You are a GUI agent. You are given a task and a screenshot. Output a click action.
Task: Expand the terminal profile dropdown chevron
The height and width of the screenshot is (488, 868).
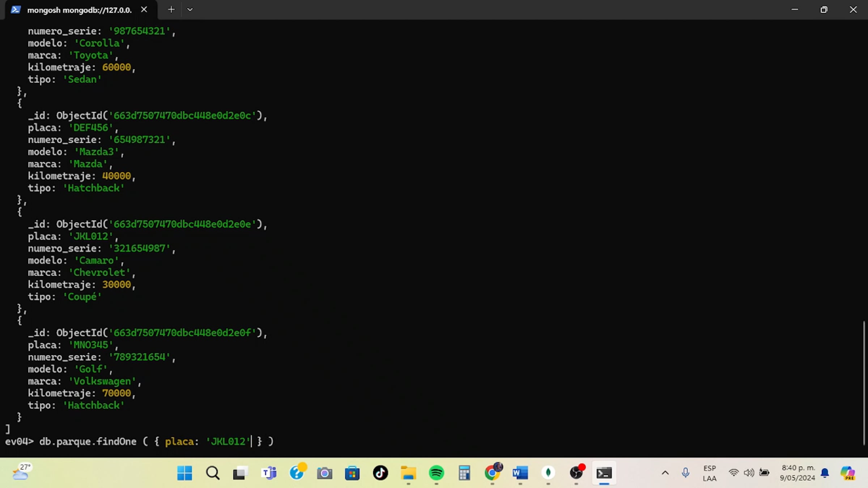click(190, 10)
